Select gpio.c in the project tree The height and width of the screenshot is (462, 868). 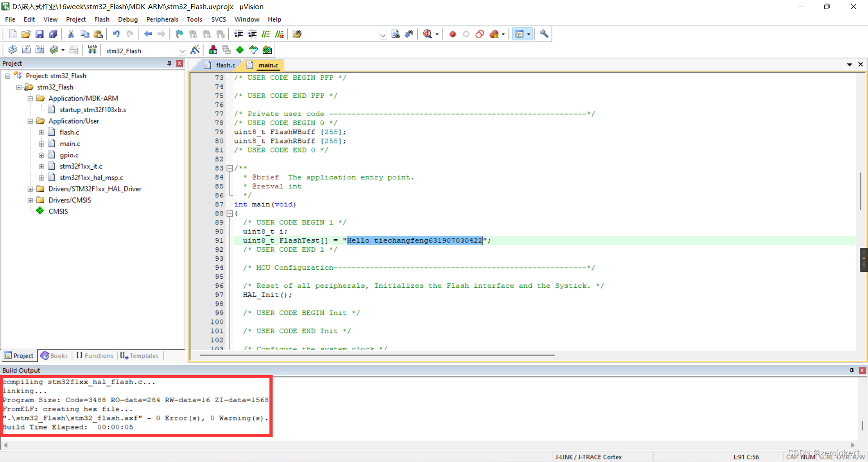click(x=69, y=155)
